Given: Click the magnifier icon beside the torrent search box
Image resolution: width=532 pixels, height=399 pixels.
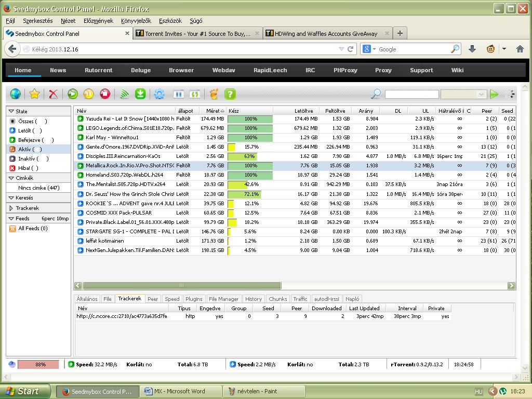Looking at the screenshot, I should click(376, 94).
